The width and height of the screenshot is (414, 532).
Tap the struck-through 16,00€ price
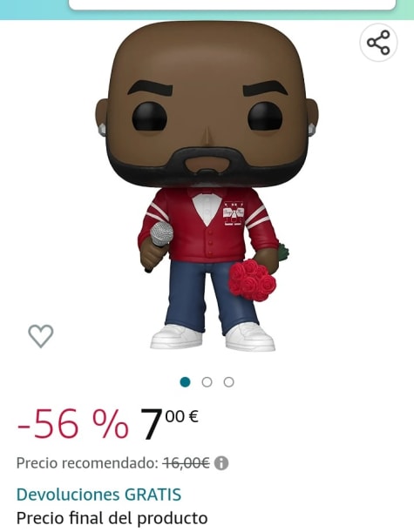[x=187, y=462]
